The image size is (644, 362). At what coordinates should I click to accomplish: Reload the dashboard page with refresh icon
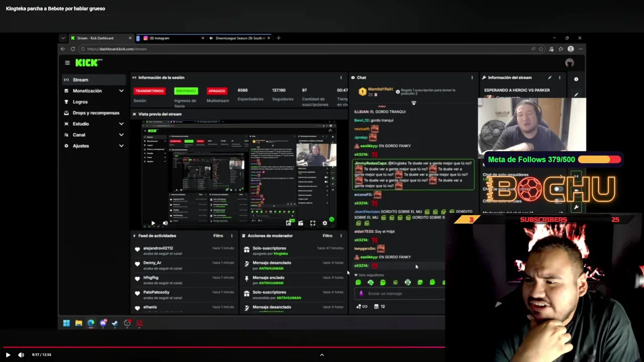pos(73,49)
